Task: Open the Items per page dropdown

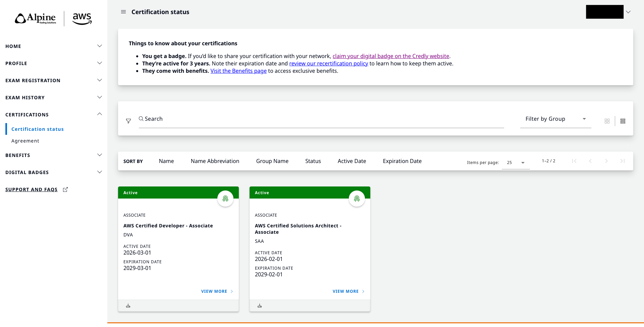Action: [516, 163]
